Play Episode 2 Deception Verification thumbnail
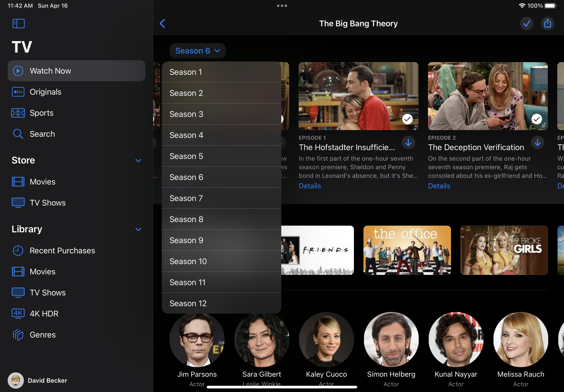 coord(488,96)
